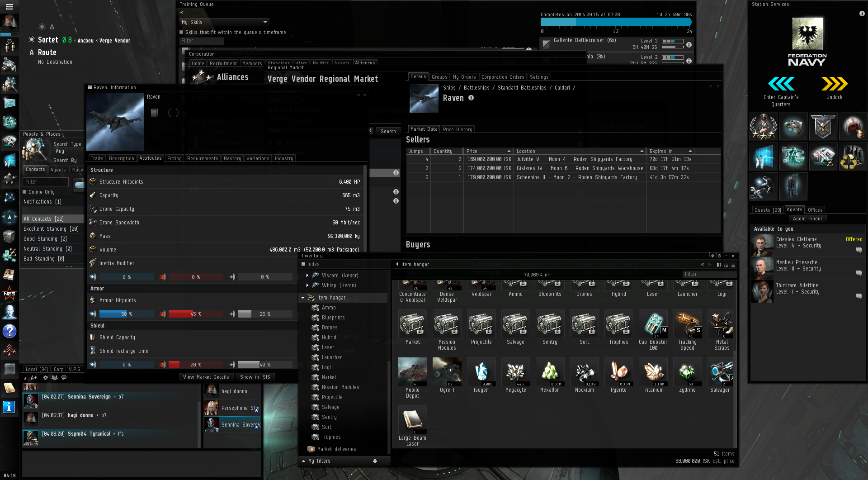The height and width of the screenshot is (480, 868).
Task: Collapse the Item hangar tree node
Action: tap(303, 298)
